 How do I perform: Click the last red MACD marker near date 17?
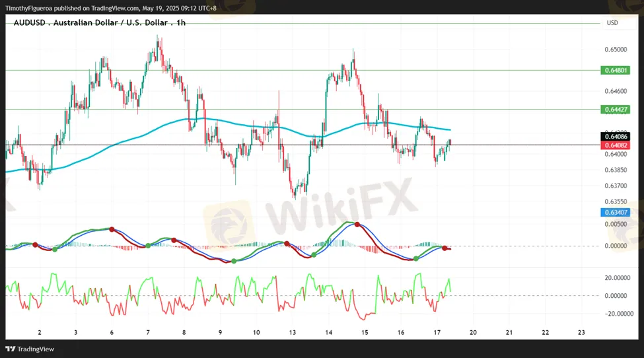click(445, 247)
